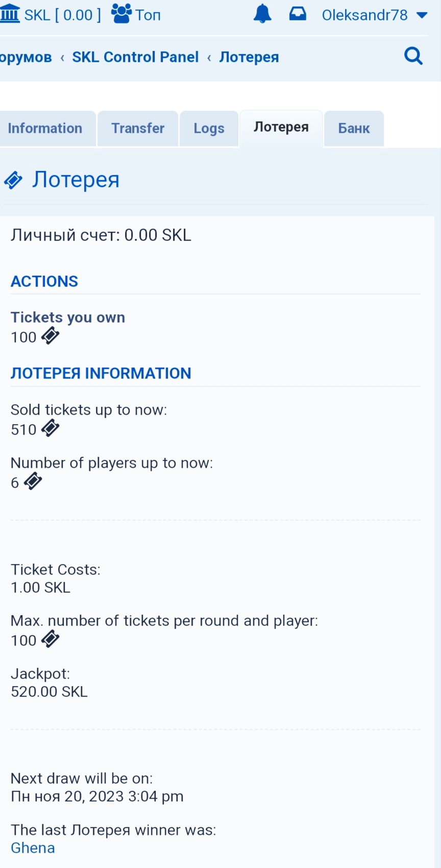441x868 pixels.
Task: Click ticket icon under Tickets you own
Action: coord(50,336)
